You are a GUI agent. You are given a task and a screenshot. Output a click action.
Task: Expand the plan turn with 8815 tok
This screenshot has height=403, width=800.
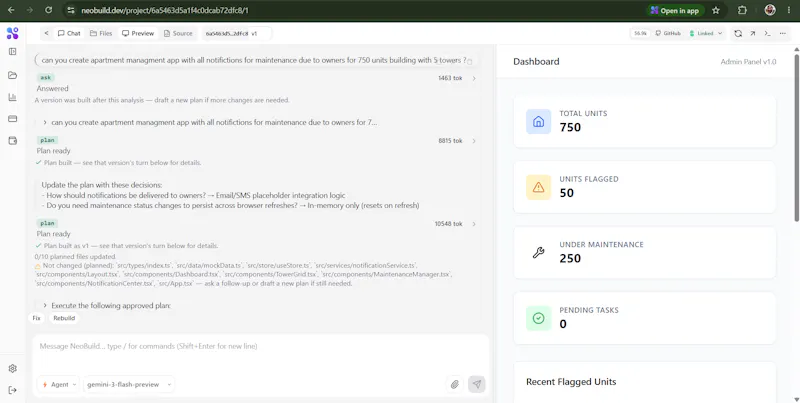point(474,141)
